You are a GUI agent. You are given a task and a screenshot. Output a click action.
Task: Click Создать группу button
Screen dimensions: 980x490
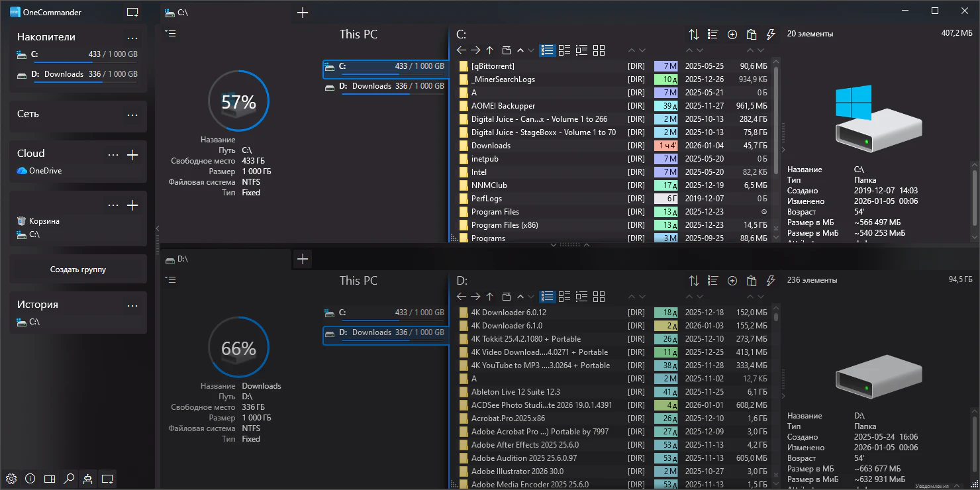click(78, 269)
